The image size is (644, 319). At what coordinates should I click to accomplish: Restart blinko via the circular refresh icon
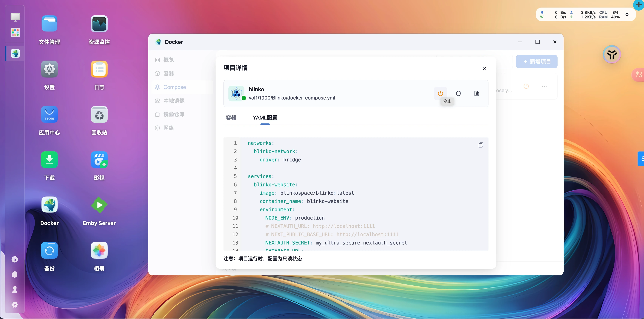point(458,93)
